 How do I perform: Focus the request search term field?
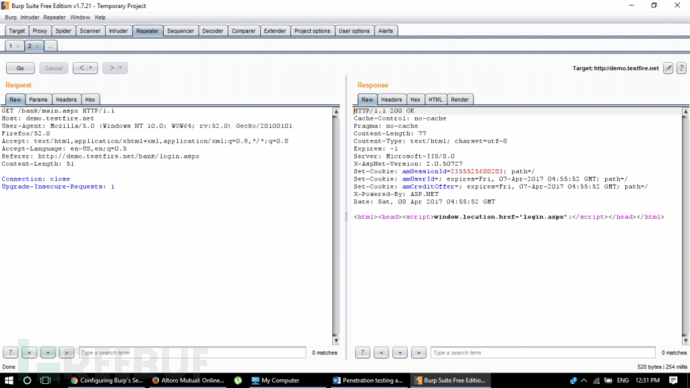click(192, 352)
